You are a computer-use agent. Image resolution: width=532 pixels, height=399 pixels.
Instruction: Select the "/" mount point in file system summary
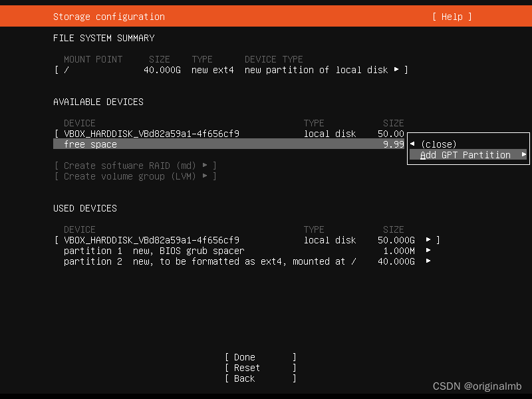click(x=64, y=70)
